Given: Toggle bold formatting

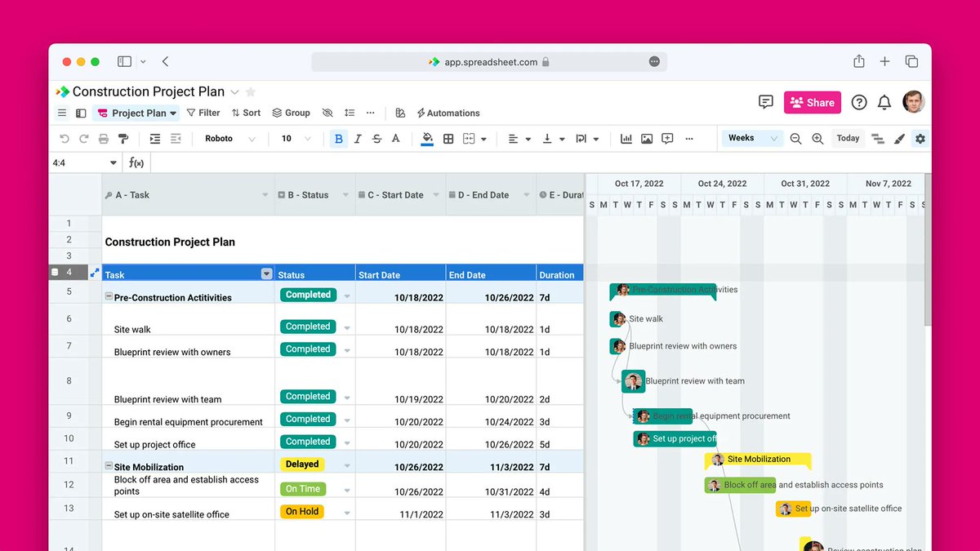Looking at the screenshot, I should (x=338, y=139).
